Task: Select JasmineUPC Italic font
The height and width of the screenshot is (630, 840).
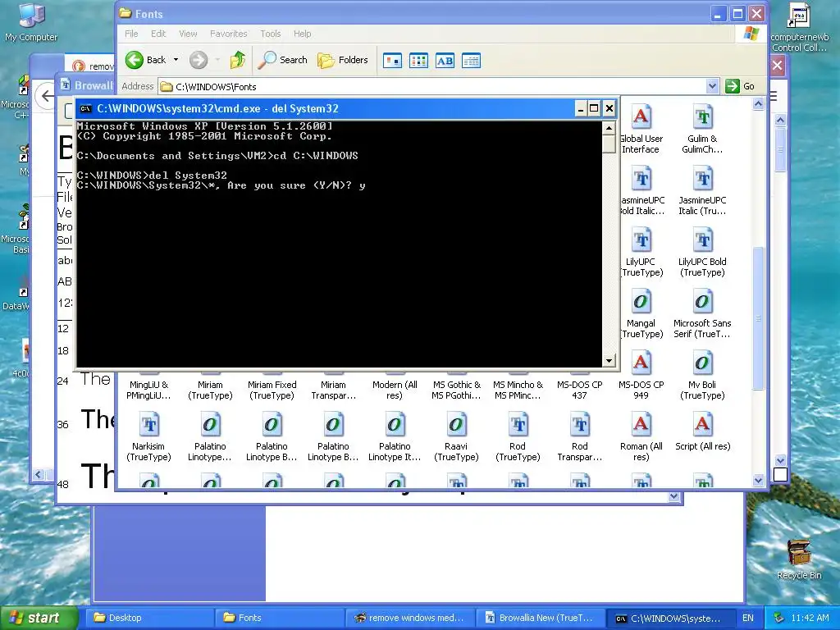Action: click(702, 191)
